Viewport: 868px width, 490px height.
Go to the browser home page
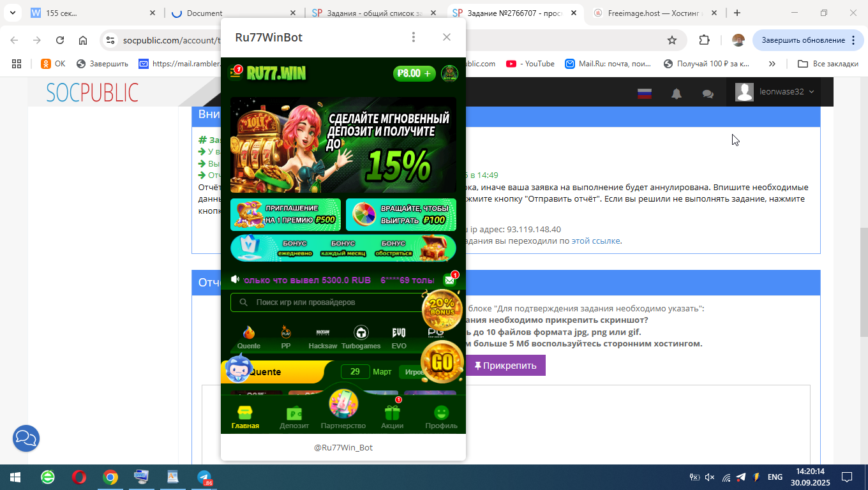click(x=83, y=40)
